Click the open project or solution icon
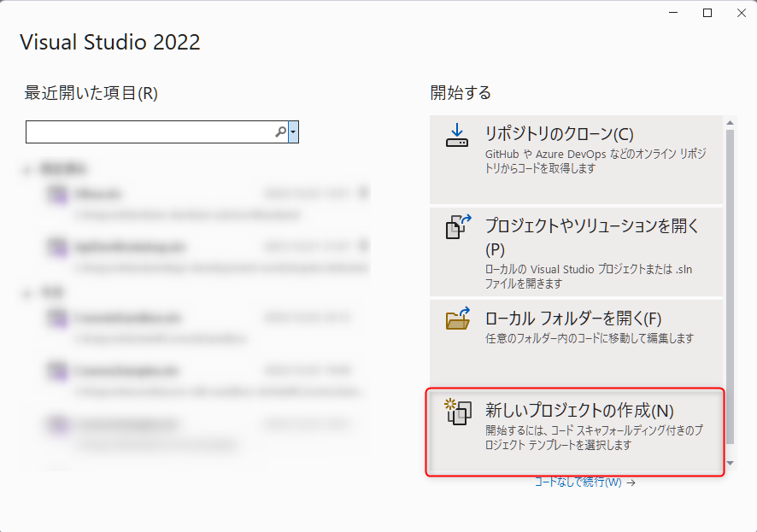 point(458,226)
